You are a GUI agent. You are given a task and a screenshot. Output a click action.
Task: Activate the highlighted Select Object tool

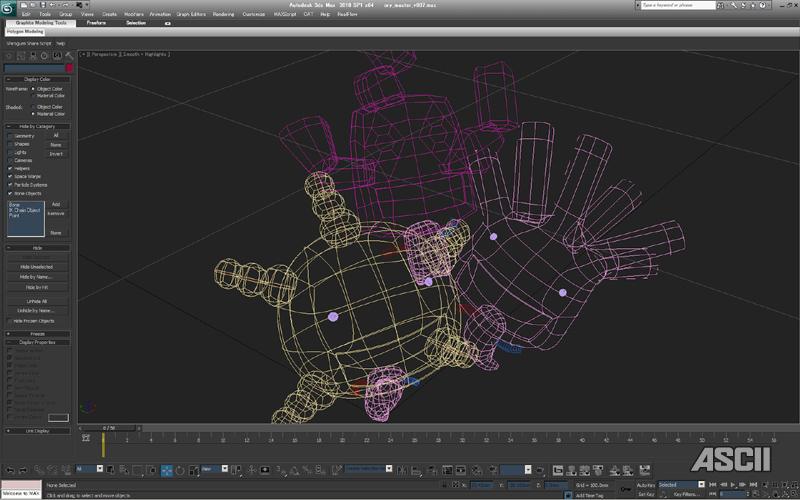point(166,469)
